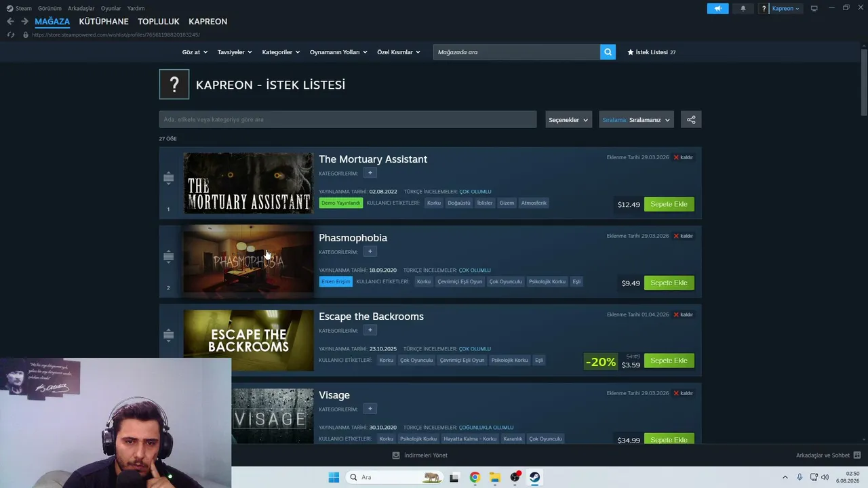Click the Steam logo in the title bar
This screenshot has width=868, height=488.
pos(9,8)
